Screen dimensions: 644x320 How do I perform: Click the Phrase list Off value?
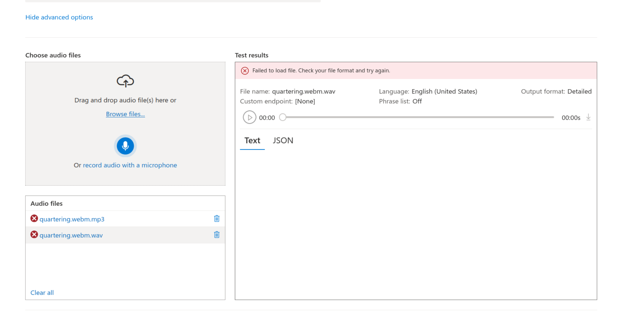tap(417, 101)
